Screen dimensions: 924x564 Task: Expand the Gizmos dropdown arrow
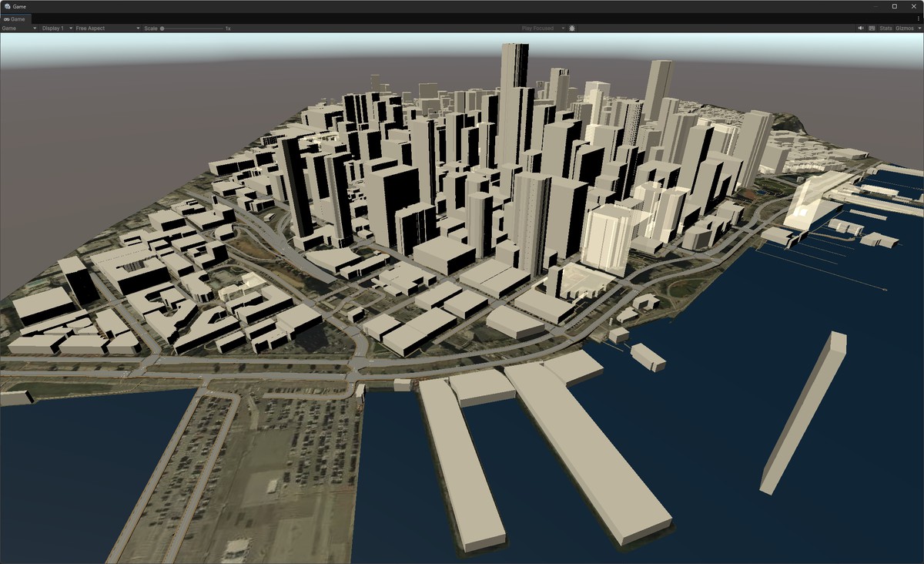[918, 29]
